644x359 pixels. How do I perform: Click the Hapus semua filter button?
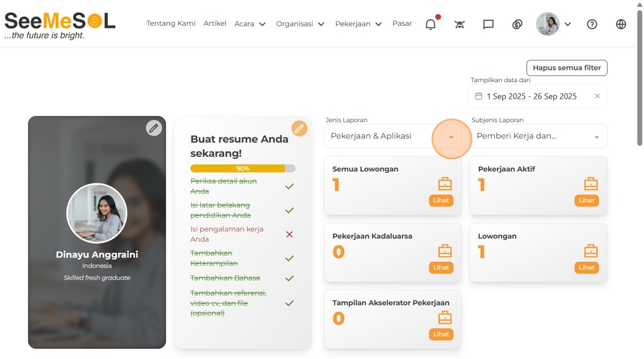[566, 68]
